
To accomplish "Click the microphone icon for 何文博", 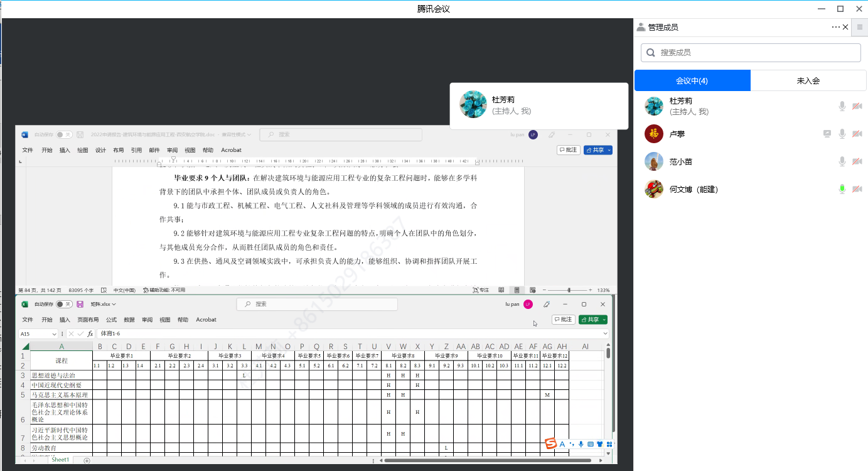I will pos(842,189).
